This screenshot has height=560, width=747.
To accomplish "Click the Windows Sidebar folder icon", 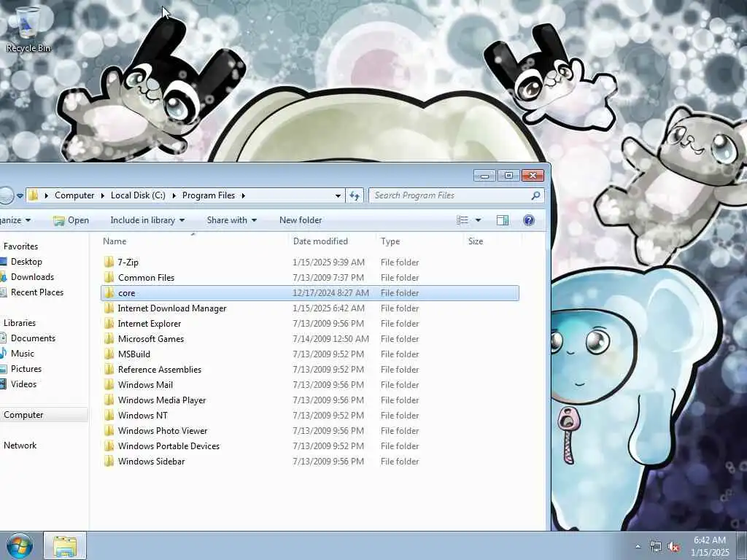I will pyautogui.click(x=109, y=461).
